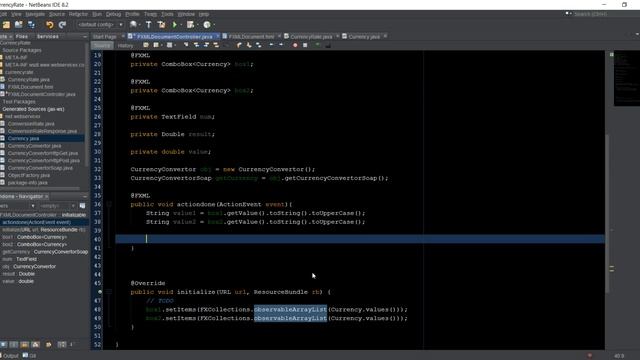The width and height of the screenshot is (640, 360).
Task: Select CurrencyRate.java in project tree
Action: (x=29, y=80)
